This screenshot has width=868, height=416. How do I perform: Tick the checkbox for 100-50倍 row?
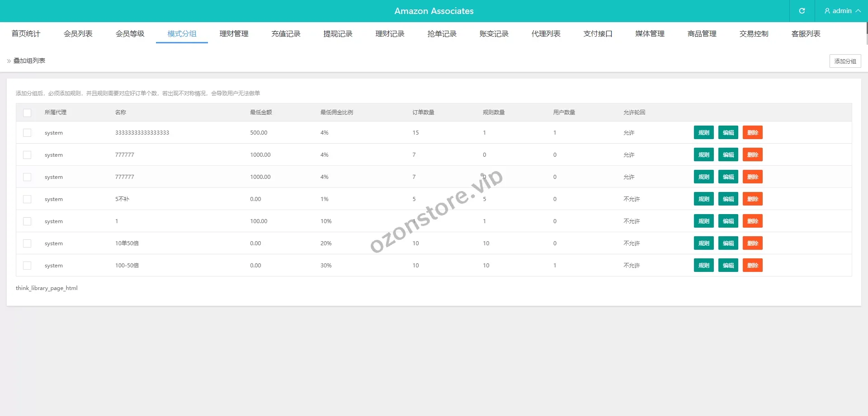tap(27, 266)
